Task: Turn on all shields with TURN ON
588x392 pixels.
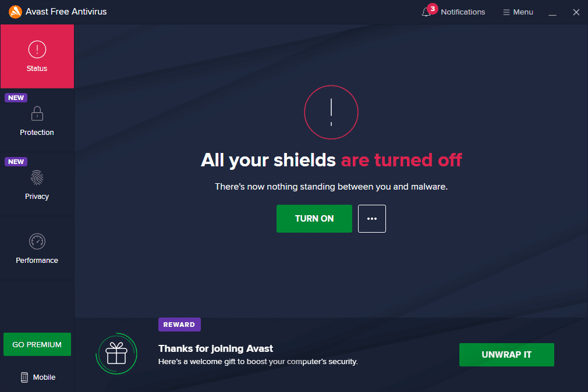Action: (x=314, y=219)
